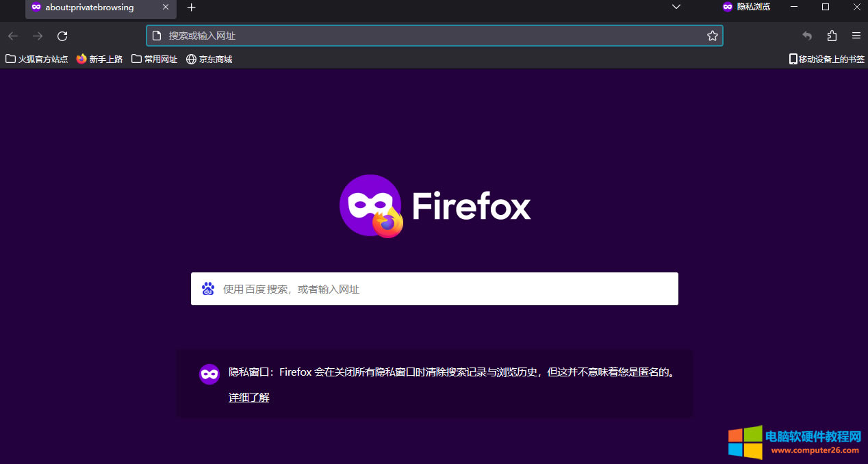Open the 详细了解 link

[248, 397]
